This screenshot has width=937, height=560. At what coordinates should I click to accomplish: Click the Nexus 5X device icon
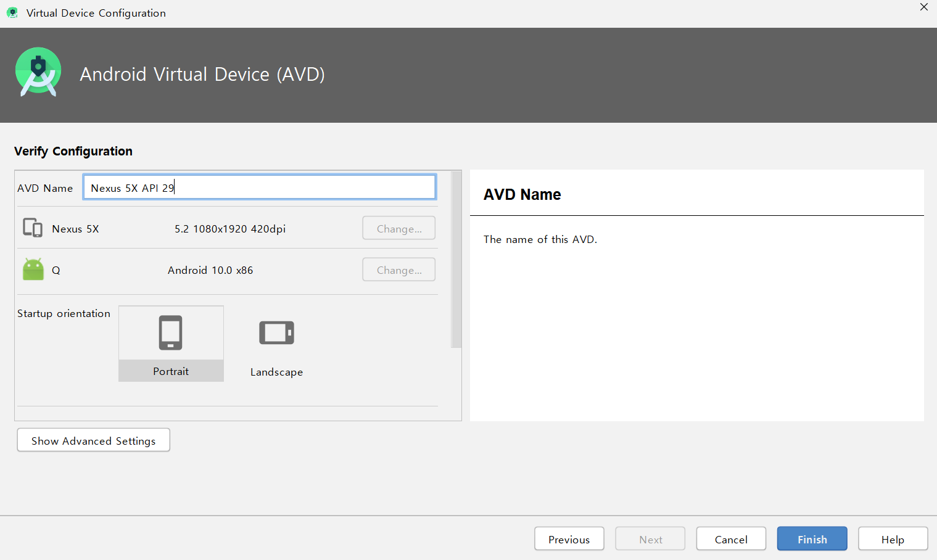(x=33, y=228)
